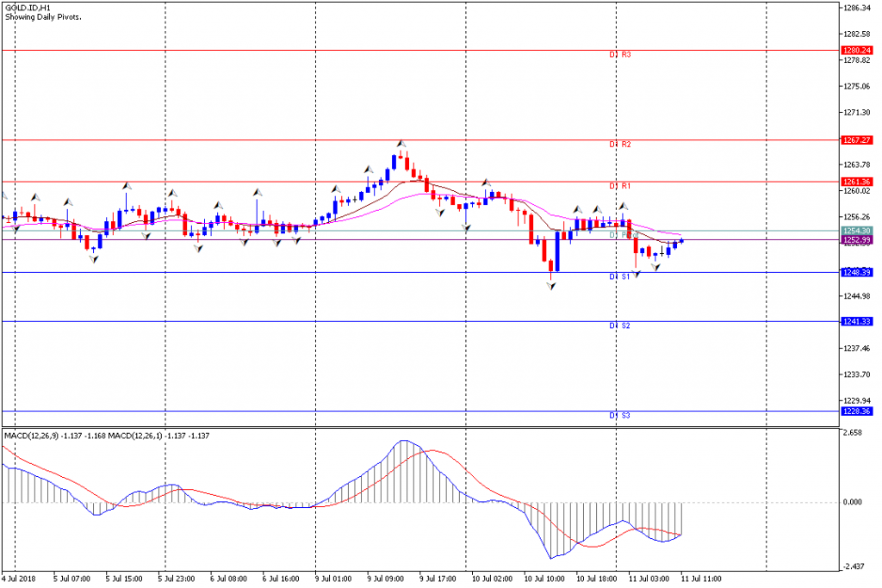Select the '5 Jul 15:00' time label
Image resolution: width=882 pixels, height=588 pixels.
pyautogui.click(x=124, y=579)
